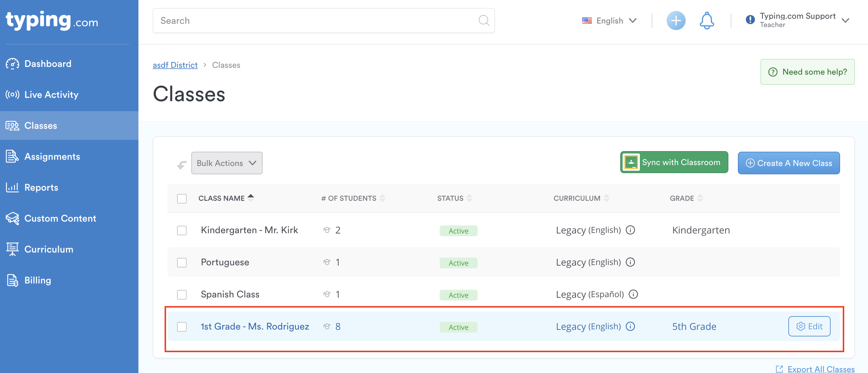The width and height of the screenshot is (868, 373).
Task: Expand the English language selector
Action: [609, 21]
